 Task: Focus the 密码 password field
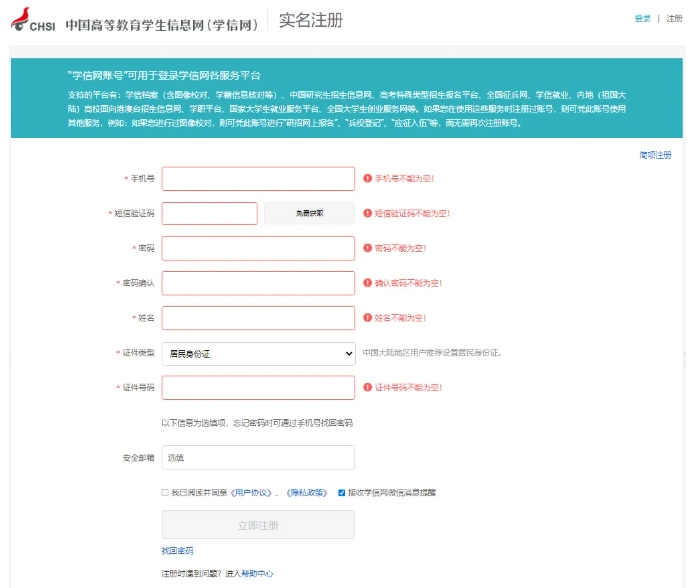click(258, 248)
